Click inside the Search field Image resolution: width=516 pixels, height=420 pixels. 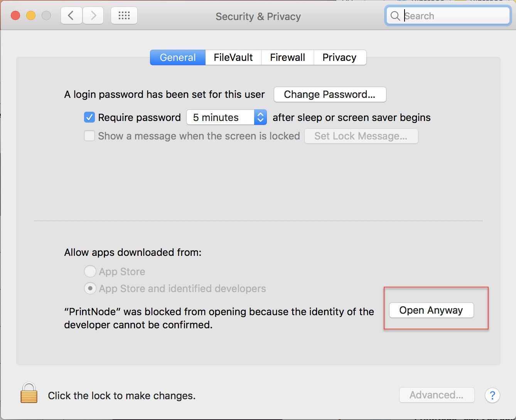(x=448, y=16)
